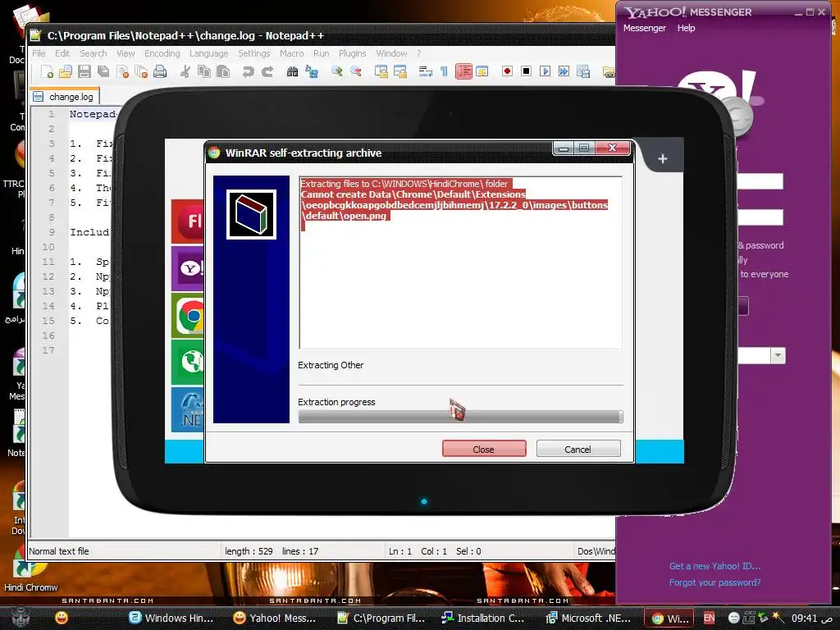Open Help menu in Yahoo Messenger
Viewport: 840px width, 630px height.
pyautogui.click(x=686, y=28)
